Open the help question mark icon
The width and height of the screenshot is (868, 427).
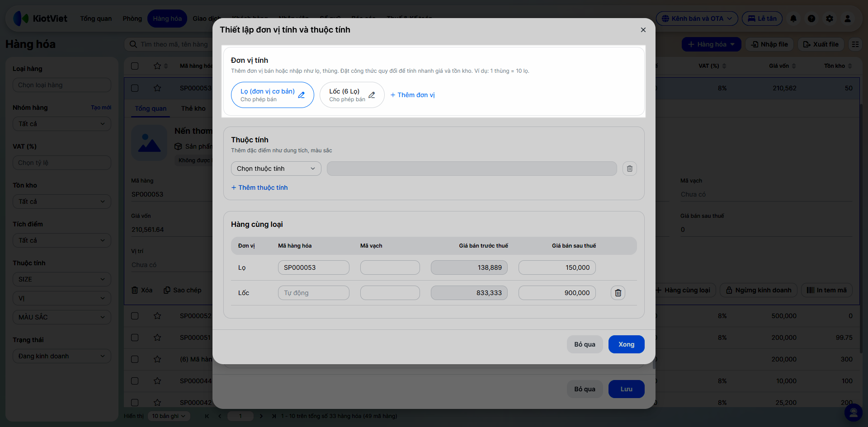(811, 19)
